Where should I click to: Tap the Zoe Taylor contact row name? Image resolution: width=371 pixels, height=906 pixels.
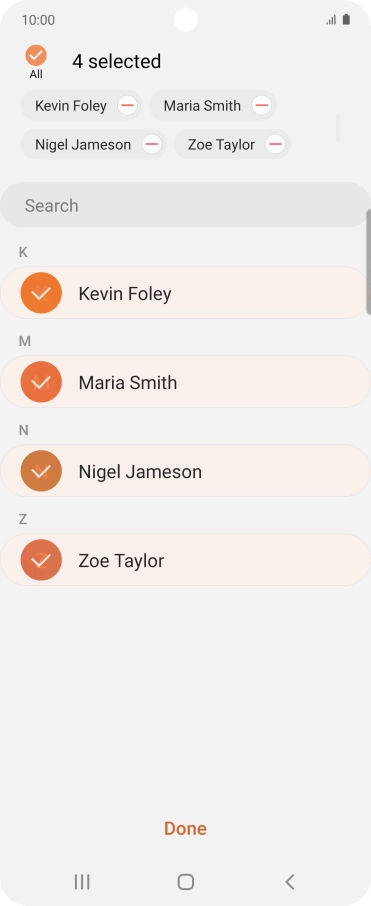point(121,560)
